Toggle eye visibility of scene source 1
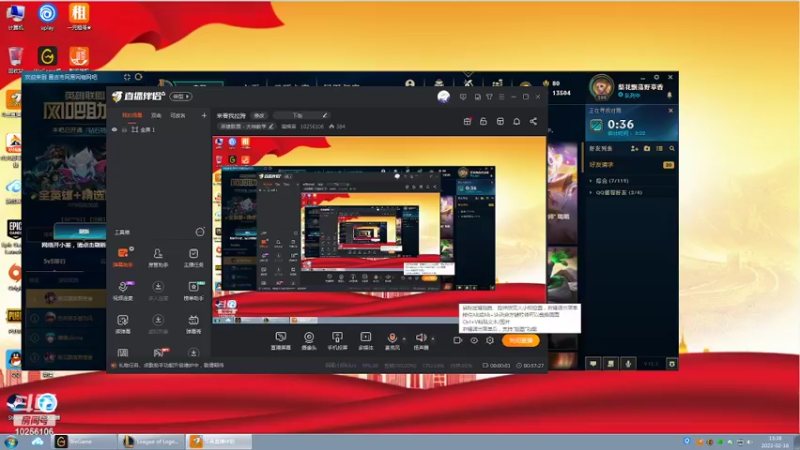This screenshot has height=450, width=800. (x=114, y=130)
